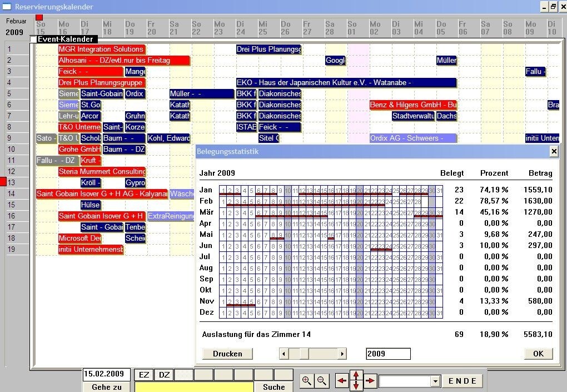The width and height of the screenshot is (567, 392).
Task: Click the Belegt column header
Action: 452,173
